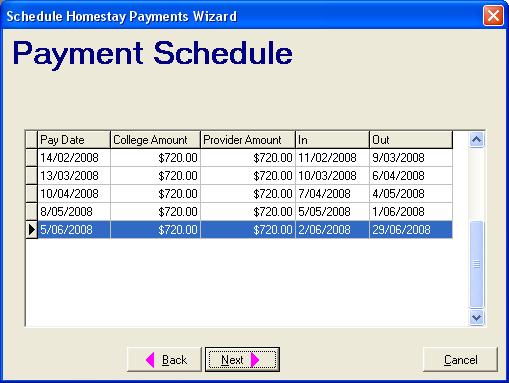This screenshot has height=383, width=509.
Task: Select the College Amount column header
Action: point(155,140)
